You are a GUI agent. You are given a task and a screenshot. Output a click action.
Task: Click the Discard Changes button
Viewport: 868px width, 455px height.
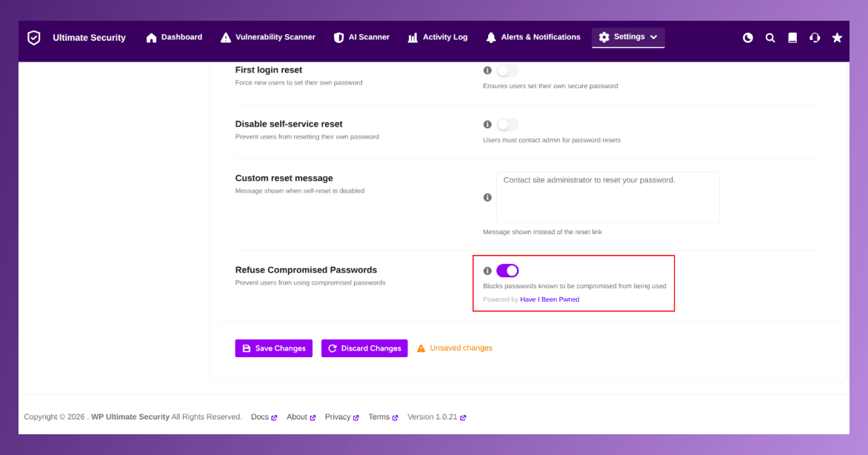coord(364,348)
